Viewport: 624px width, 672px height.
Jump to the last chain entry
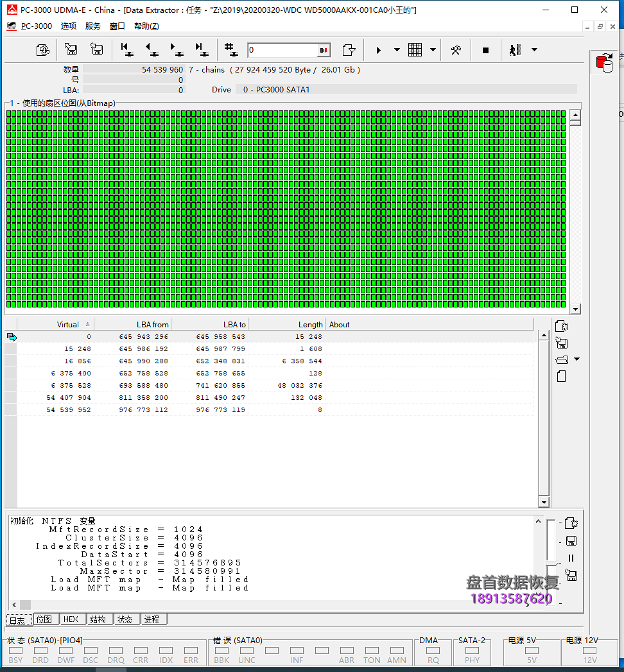(x=202, y=49)
